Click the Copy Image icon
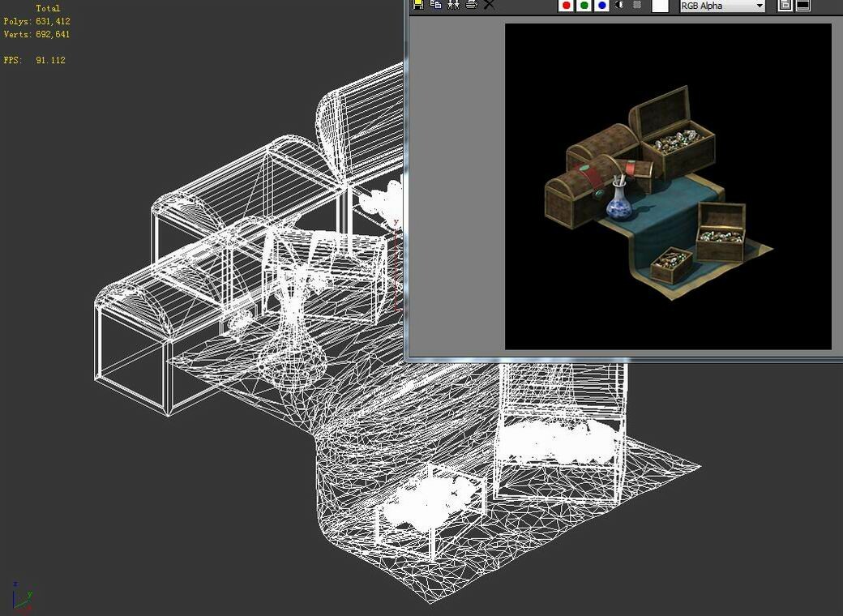Screen dimensions: 843x616 click(436, 4)
